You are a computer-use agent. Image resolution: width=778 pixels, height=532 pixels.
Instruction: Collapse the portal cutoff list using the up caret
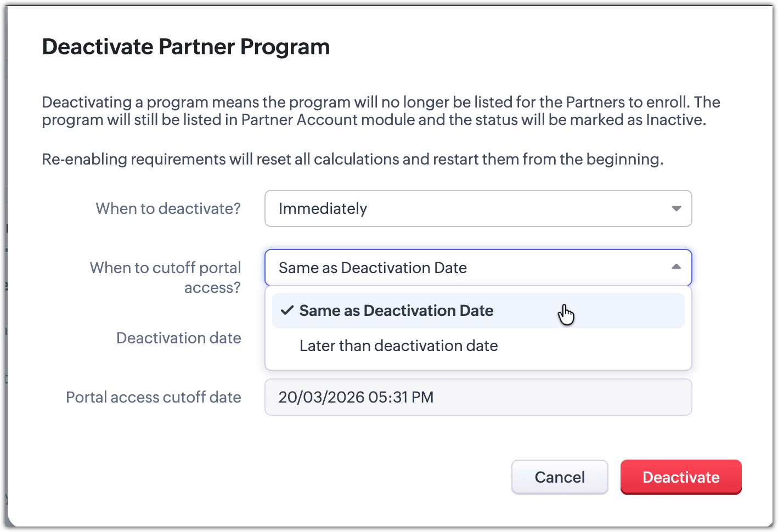(x=676, y=267)
